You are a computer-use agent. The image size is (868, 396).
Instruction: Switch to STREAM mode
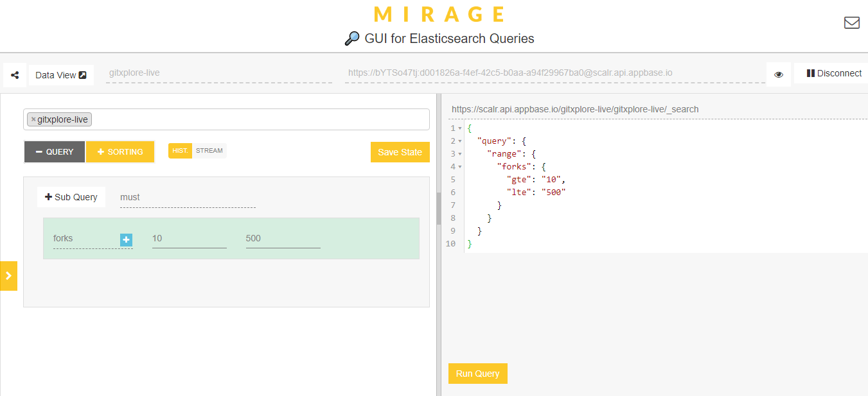click(209, 151)
